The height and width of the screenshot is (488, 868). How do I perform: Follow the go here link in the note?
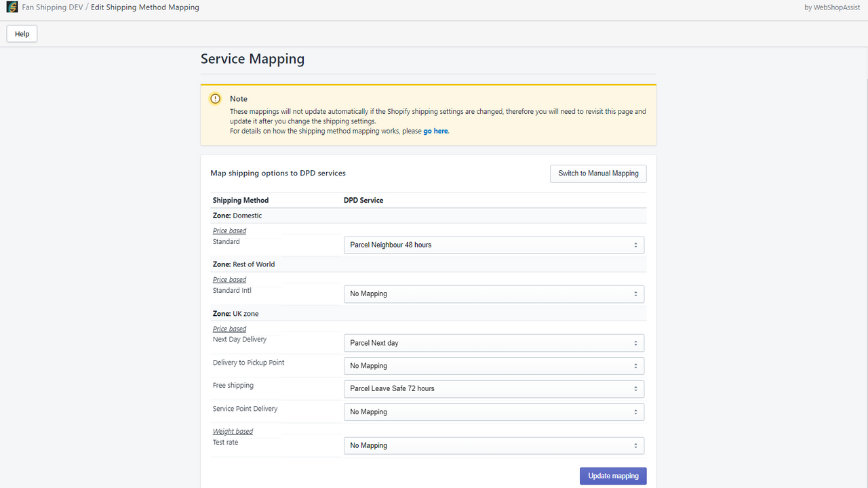435,131
